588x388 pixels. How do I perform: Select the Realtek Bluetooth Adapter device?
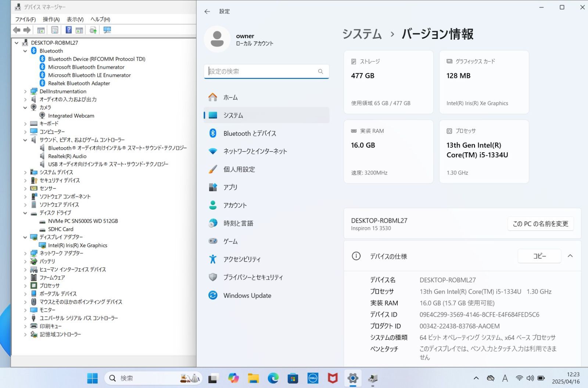pyautogui.click(x=79, y=83)
